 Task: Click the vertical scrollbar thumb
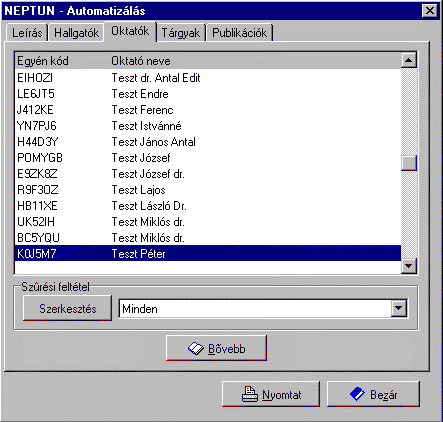coord(409,163)
